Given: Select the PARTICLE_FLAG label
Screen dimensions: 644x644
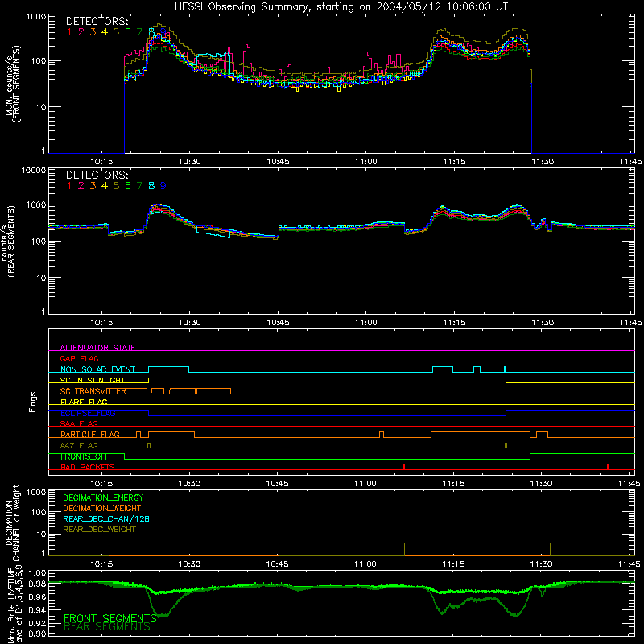Looking at the screenshot, I should click(x=90, y=434).
